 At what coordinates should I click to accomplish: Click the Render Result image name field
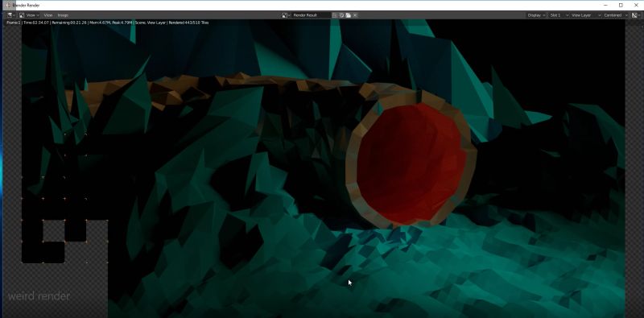click(312, 15)
